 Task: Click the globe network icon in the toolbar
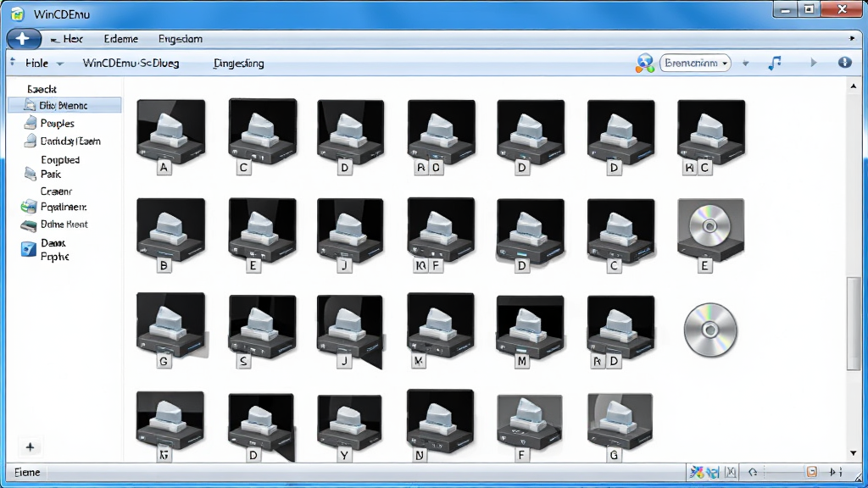pyautogui.click(x=645, y=63)
